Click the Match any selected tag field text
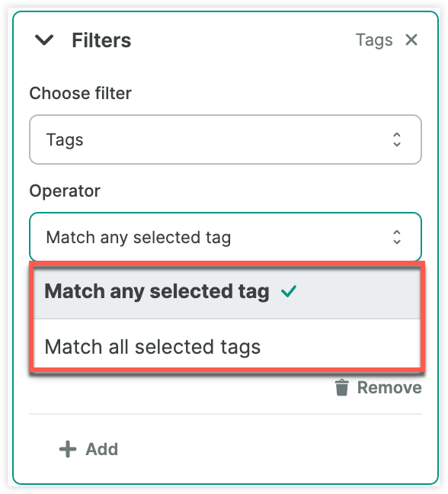The image size is (448, 494). (139, 238)
